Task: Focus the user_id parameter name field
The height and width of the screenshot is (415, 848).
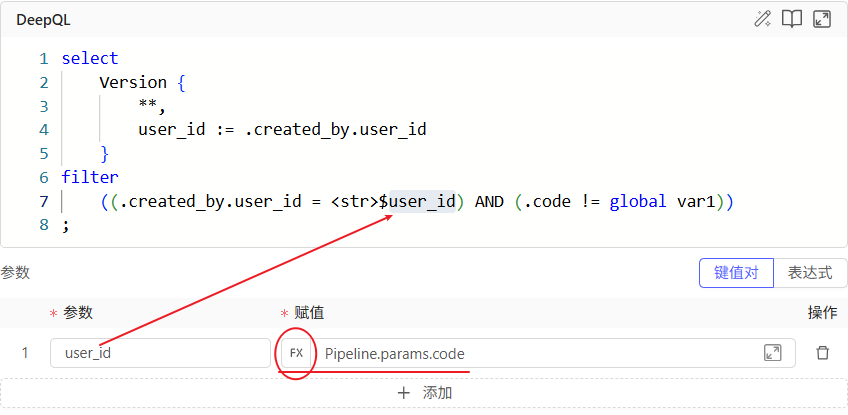Action: click(x=160, y=353)
